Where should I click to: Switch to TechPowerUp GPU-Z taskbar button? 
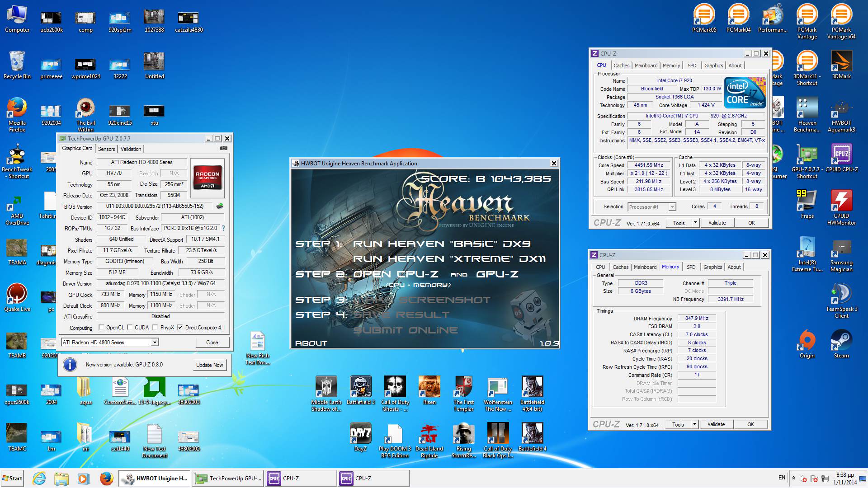click(228, 478)
